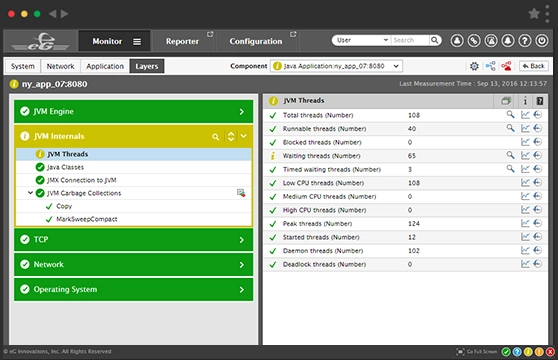Open the settings gear next to Back
The image size is (558, 360).
pos(474,66)
